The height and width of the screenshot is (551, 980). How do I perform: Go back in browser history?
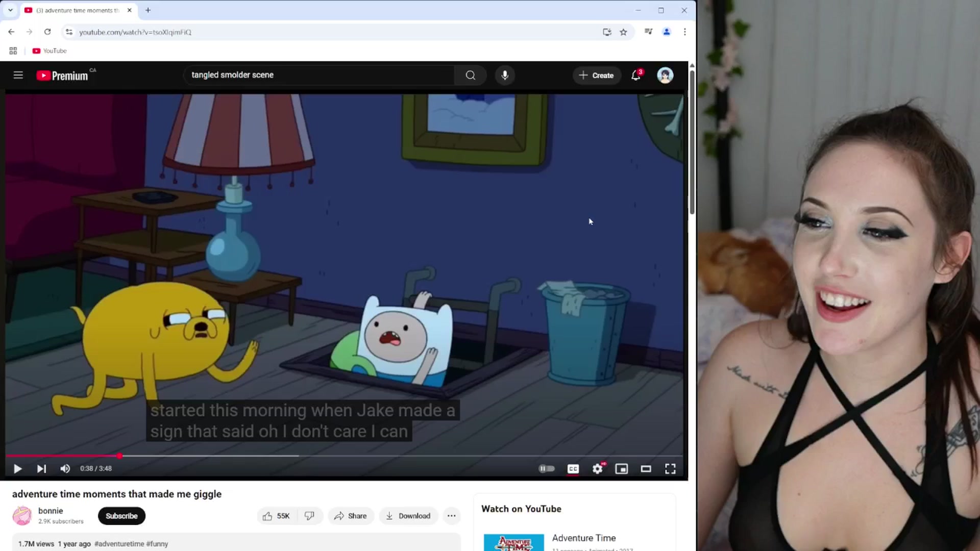click(x=11, y=32)
